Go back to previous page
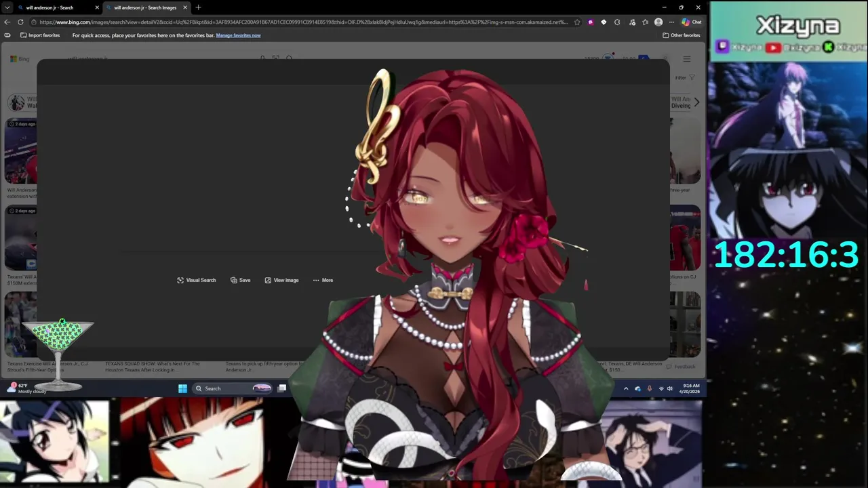Viewport: 868px width, 488px height. point(7,22)
